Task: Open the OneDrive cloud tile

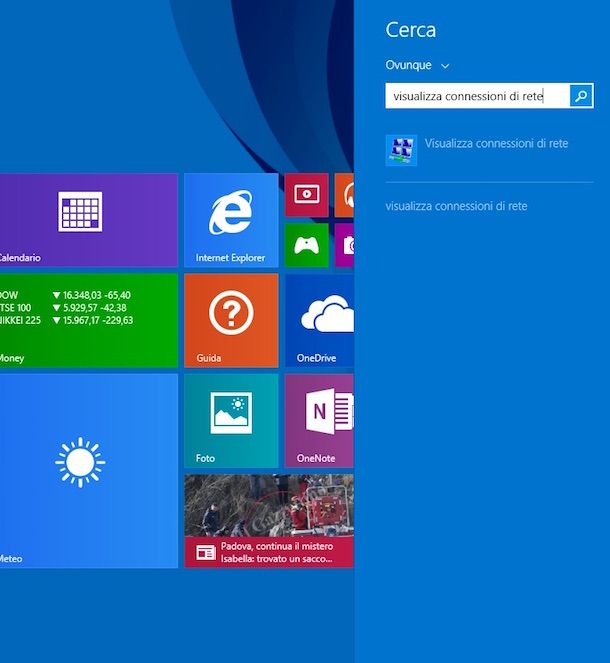Action: 319,320
